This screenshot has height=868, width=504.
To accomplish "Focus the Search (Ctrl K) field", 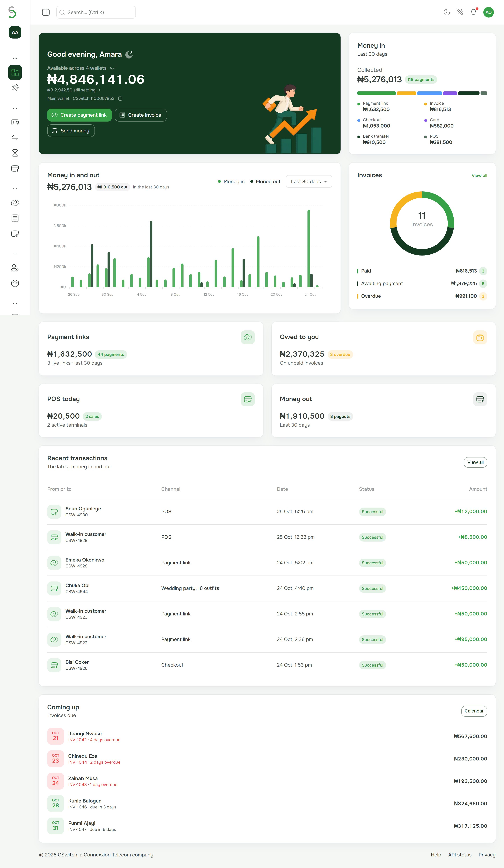I will pos(96,12).
